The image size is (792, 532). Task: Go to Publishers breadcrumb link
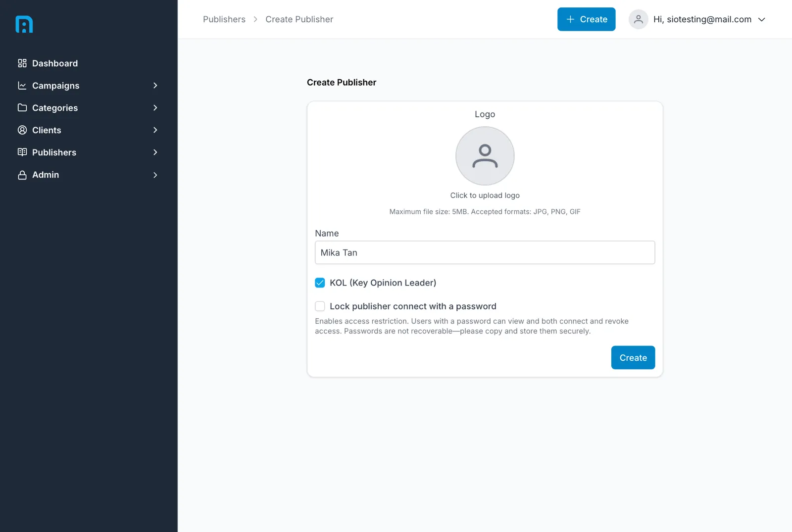(x=224, y=19)
